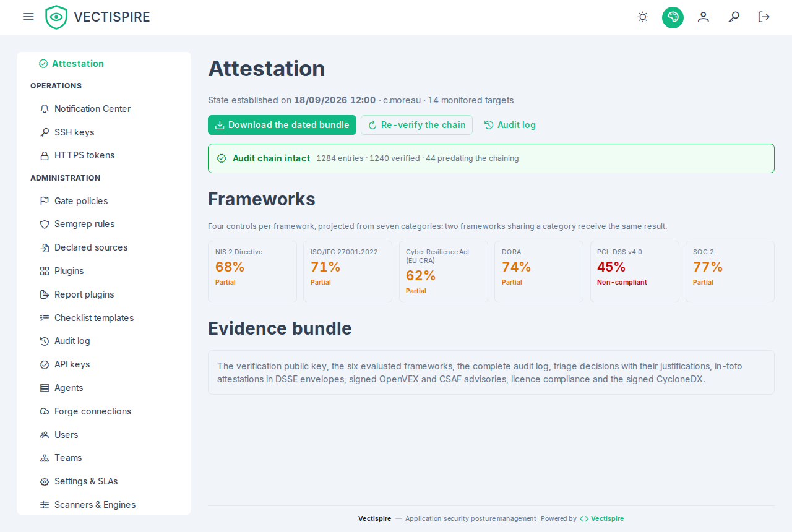Viewport: 792px width, 532px height.
Task: Select the NIS 2 Directive card
Action: pyautogui.click(x=252, y=272)
